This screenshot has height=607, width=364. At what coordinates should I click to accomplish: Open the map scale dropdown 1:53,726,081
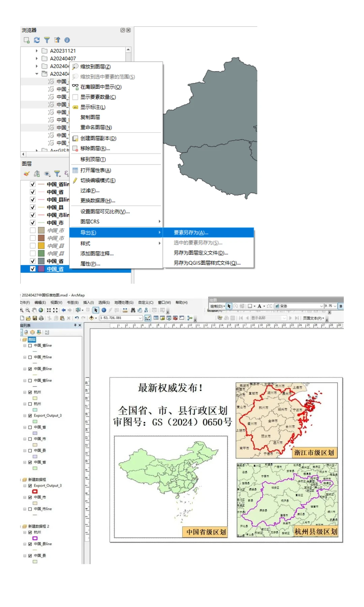[140, 318]
